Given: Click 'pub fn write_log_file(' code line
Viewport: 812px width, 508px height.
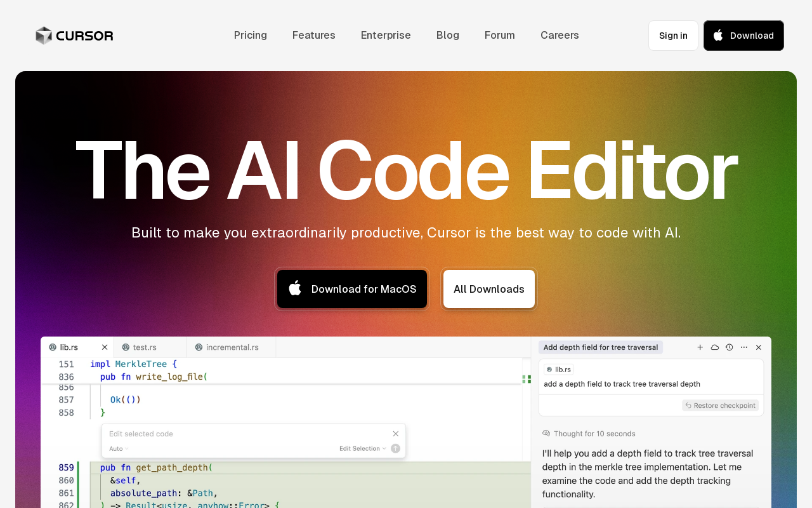Looking at the screenshot, I should click(x=154, y=377).
